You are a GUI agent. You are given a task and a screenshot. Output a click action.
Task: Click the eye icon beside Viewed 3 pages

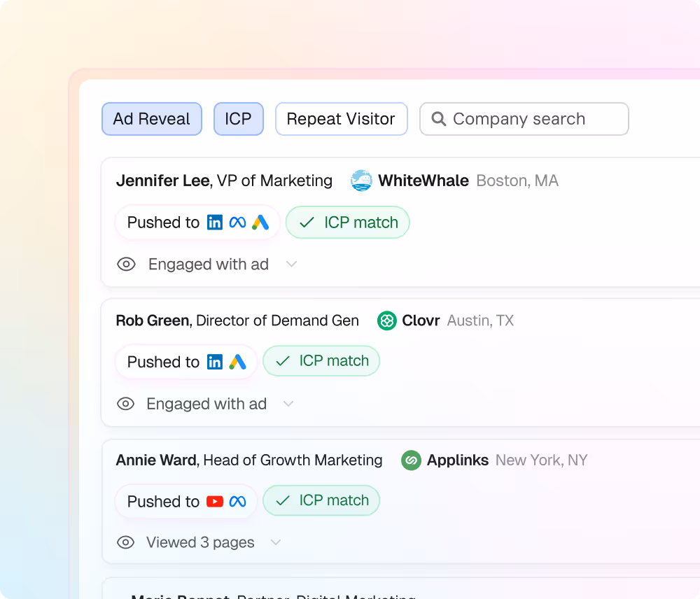[126, 542]
